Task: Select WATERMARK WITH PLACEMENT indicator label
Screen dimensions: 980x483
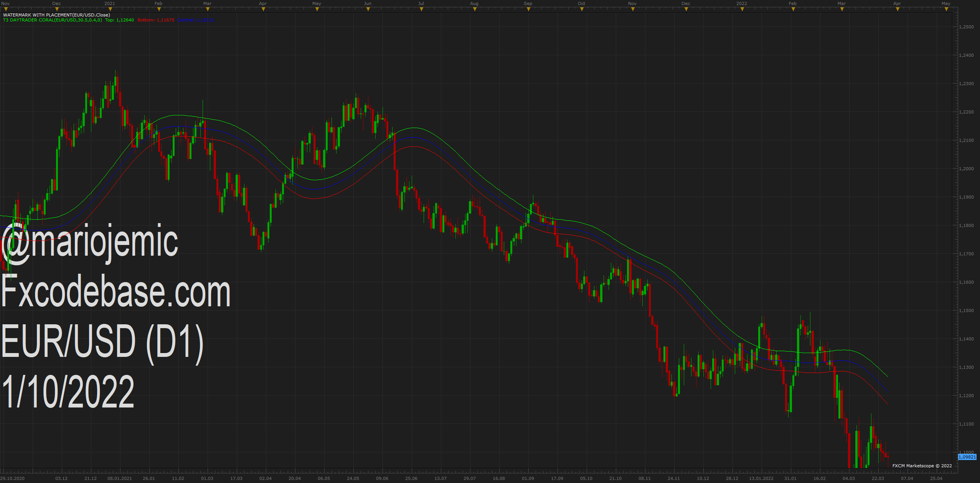Action: [56, 15]
